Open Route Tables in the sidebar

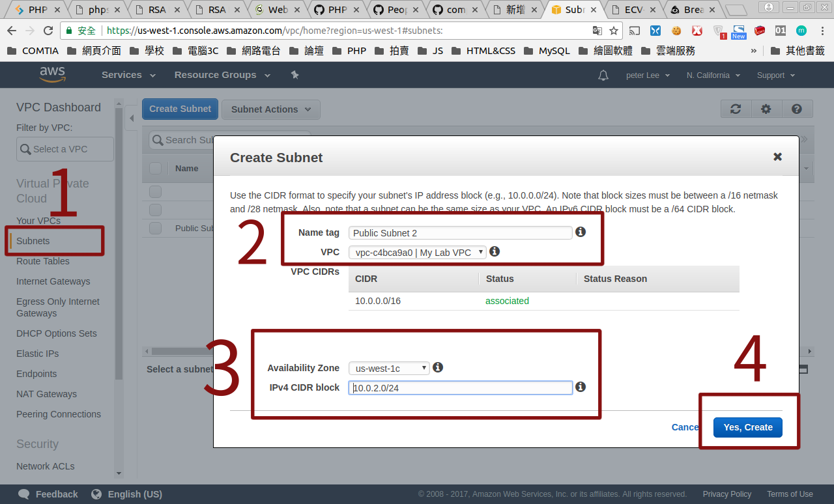[43, 261]
